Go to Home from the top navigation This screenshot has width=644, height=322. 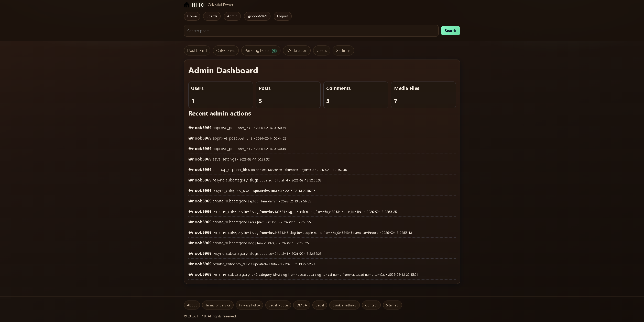point(192,16)
